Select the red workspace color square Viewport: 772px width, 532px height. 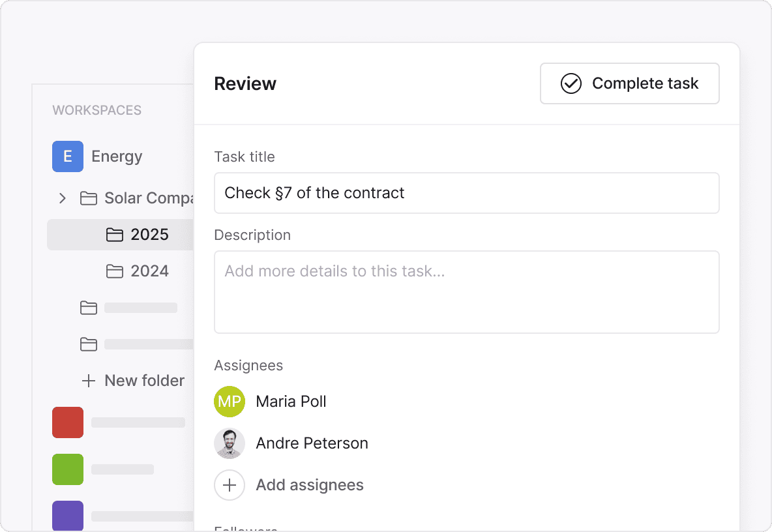tap(68, 422)
